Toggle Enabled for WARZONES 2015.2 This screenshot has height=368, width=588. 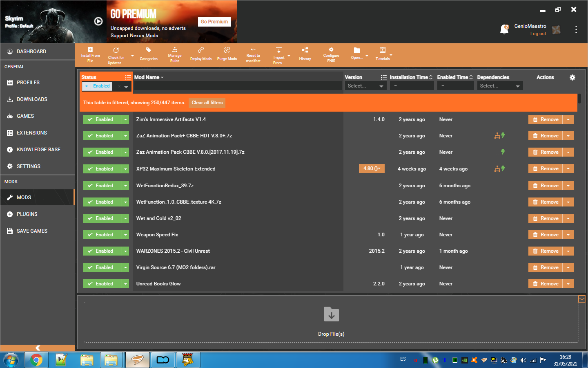pyautogui.click(x=102, y=251)
